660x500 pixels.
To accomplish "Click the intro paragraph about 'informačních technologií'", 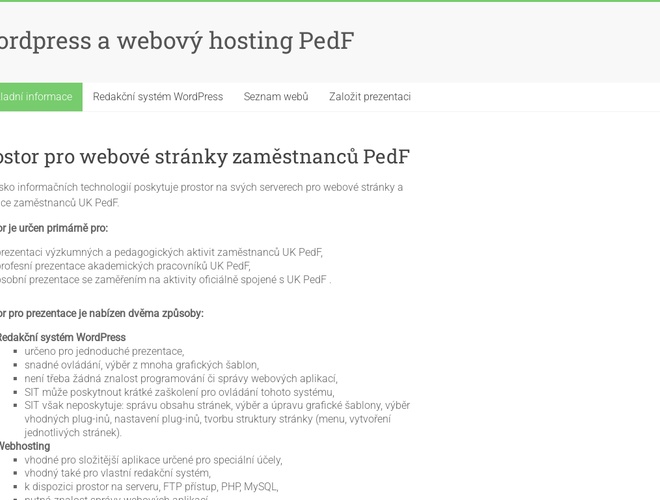I will point(200,187).
